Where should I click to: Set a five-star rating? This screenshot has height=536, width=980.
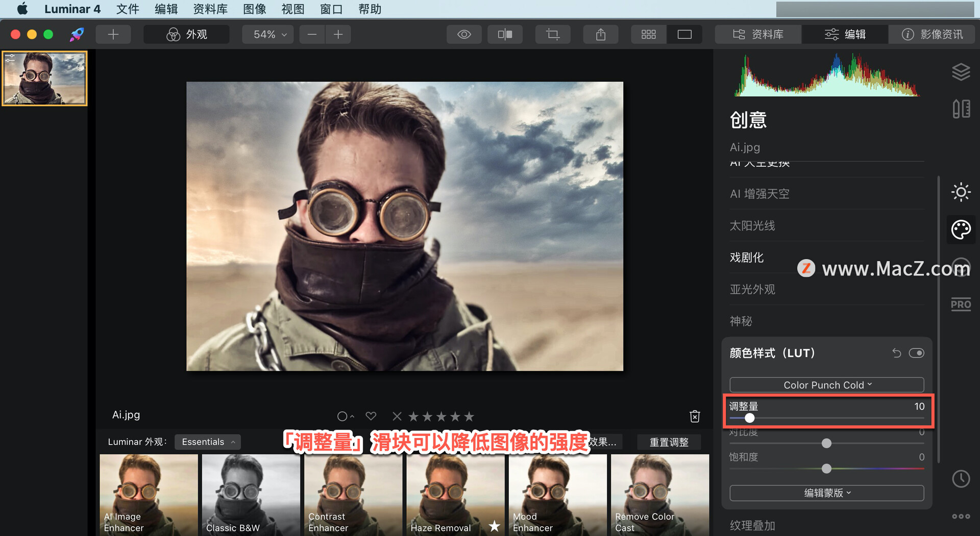pyautogui.click(x=469, y=417)
